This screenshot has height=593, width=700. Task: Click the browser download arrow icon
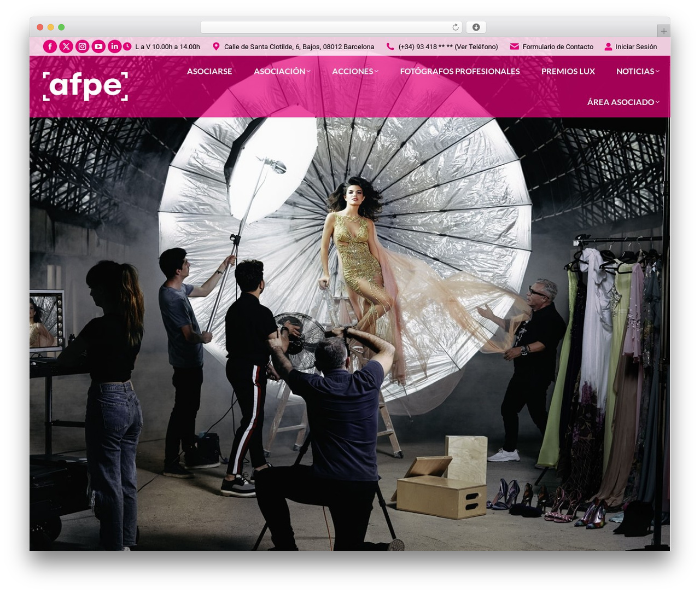tap(476, 27)
